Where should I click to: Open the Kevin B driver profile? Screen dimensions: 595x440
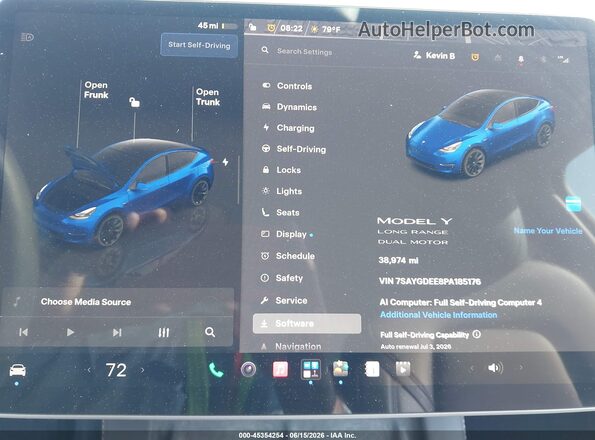(x=434, y=55)
